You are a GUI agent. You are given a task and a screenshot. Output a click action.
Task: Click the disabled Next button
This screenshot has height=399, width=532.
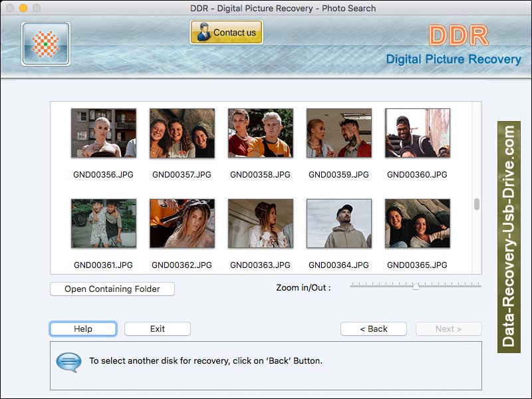point(448,329)
